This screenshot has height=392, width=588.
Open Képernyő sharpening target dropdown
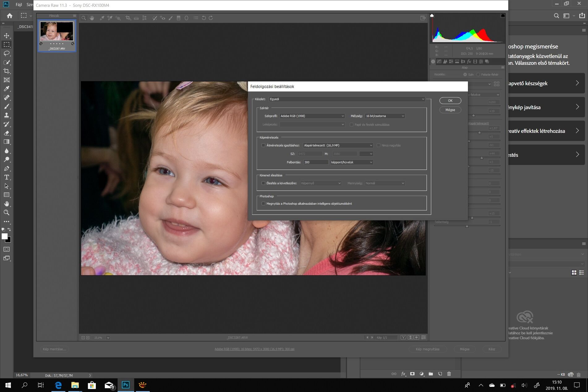pyautogui.click(x=321, y=183)
